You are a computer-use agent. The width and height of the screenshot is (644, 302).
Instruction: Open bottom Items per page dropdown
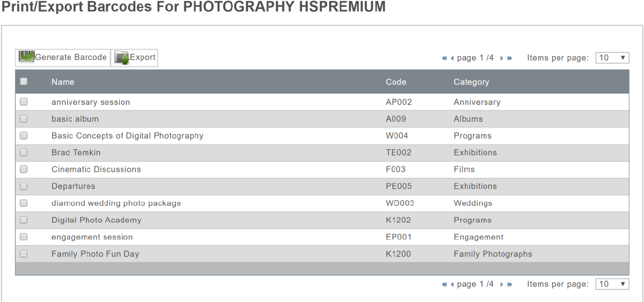tap(612, 284)
